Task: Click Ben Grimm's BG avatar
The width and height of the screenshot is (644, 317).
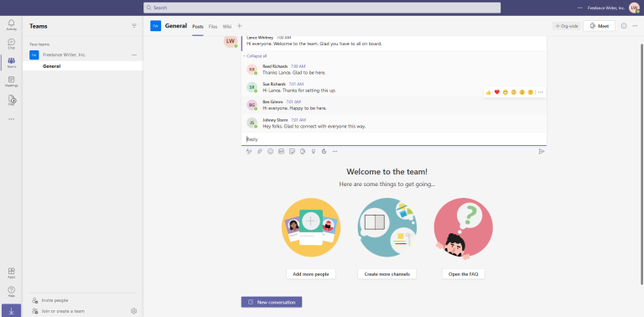Action: (252, 105)
